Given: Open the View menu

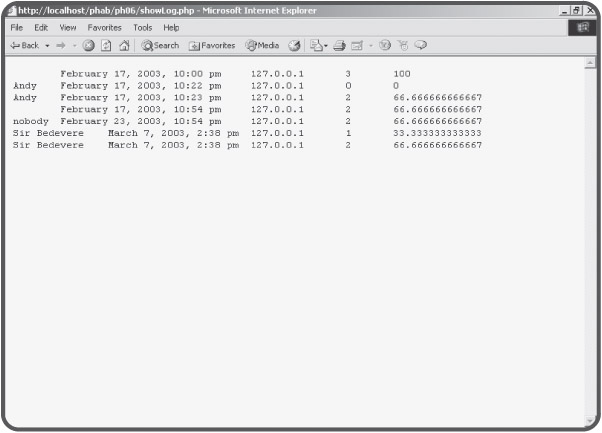Looking at the screenshot, I should click(x=67, y=27).
